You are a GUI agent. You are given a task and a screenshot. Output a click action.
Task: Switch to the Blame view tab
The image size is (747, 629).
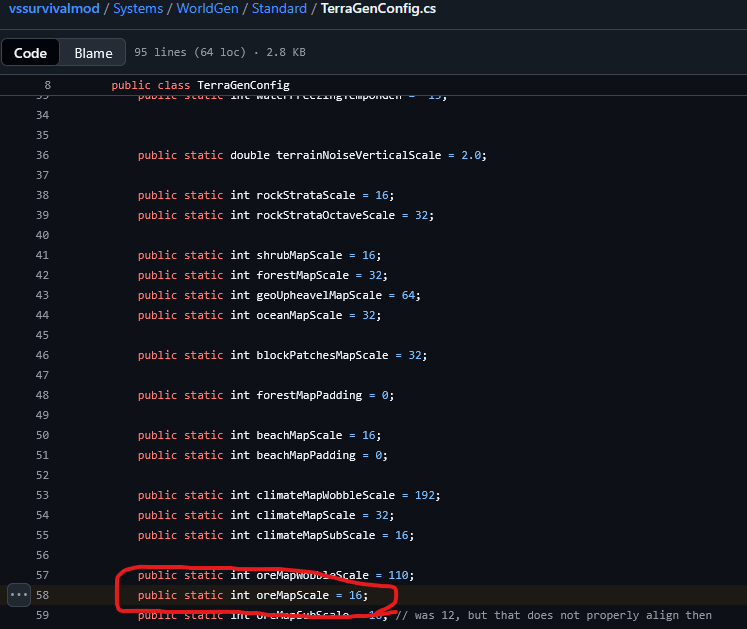pos(93,53)
